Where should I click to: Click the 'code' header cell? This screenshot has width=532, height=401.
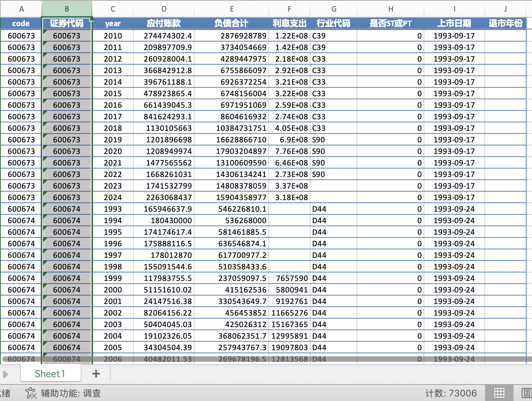coord(21,23)
